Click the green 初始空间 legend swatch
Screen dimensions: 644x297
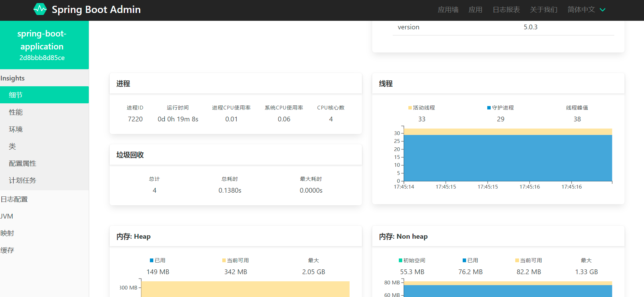(x=401, y=261)
